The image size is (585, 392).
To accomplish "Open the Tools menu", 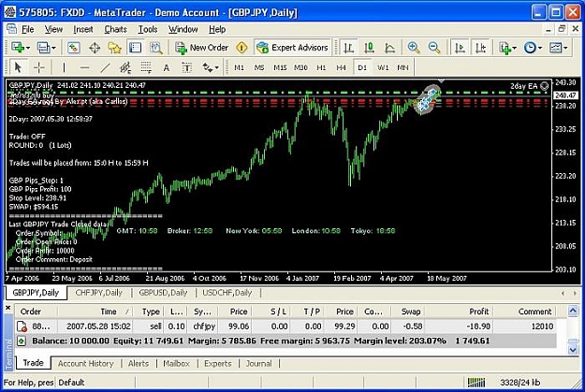I will [x=148, y=29].
